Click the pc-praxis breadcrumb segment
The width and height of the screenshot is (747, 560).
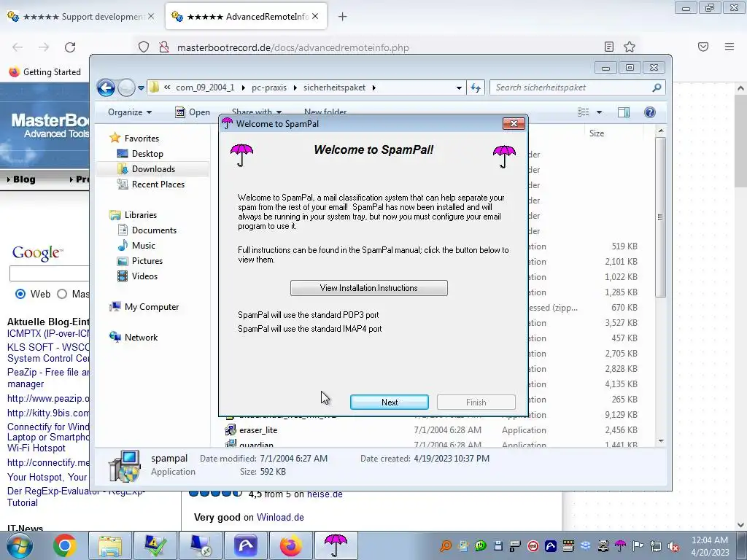(269, 87)
